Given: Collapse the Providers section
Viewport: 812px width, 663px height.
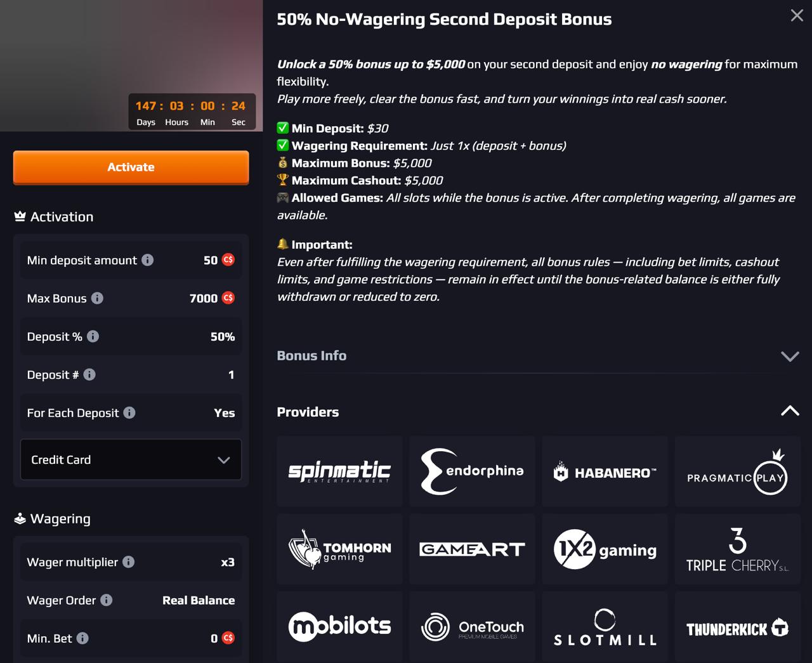Looking at the screenshot, I should click(790, 411).
